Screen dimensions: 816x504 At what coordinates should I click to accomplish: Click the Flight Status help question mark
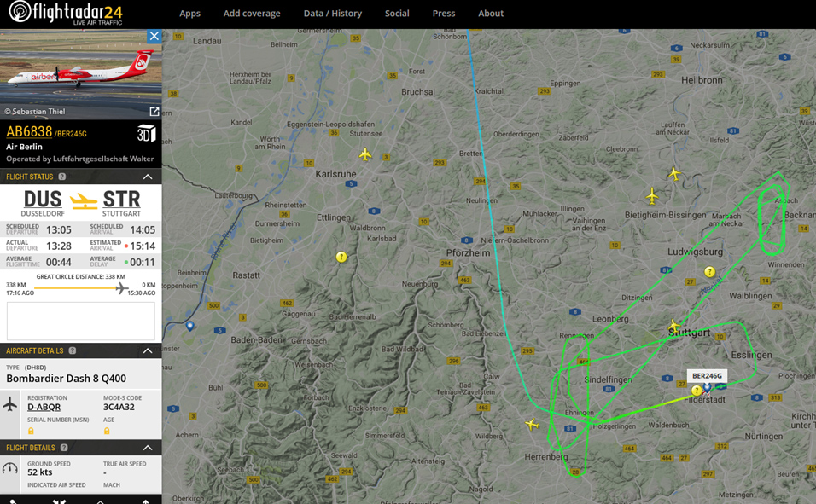pyautogui.click(x=62, y=177)
